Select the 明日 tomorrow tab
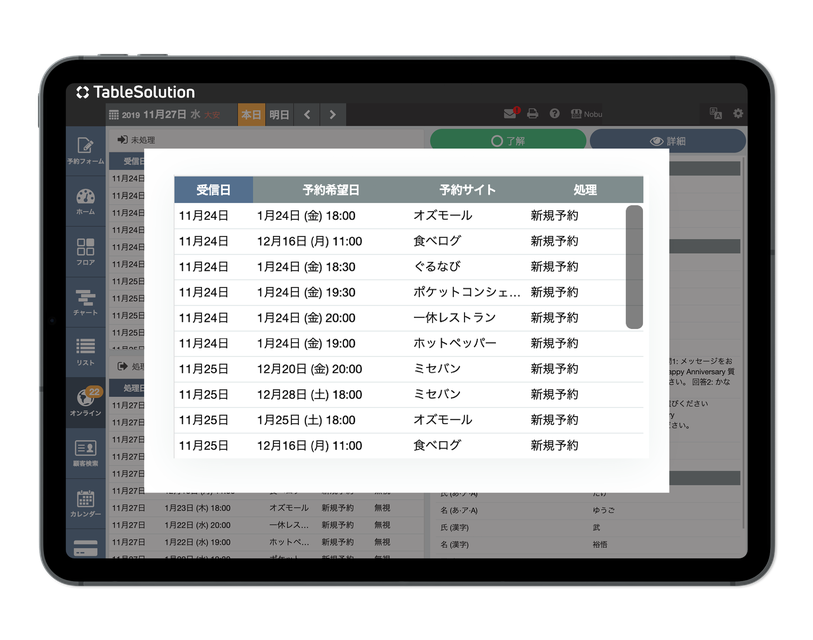 (279, 115)
